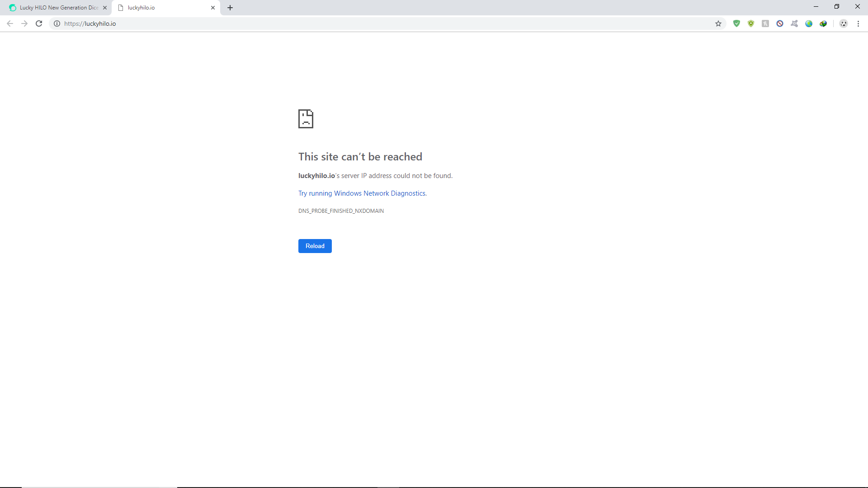The height and width of the screenshot is (488, 868).
Task: Open Chrome's three-dot menu
Action: point(858,23)
